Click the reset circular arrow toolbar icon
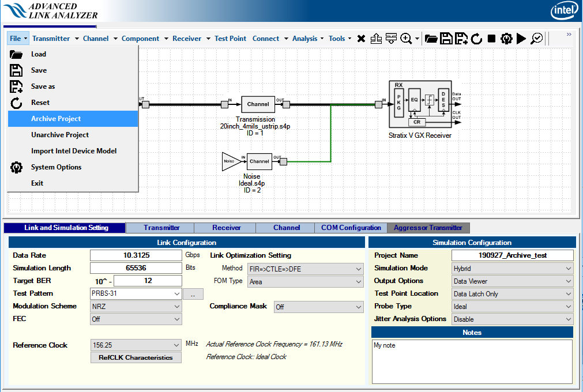583x392 pixels. [476, 39]
